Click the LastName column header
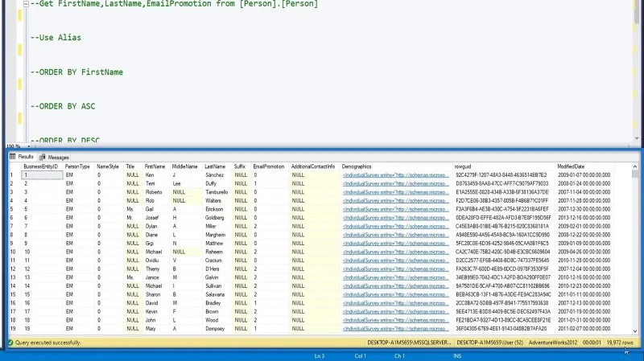The image size is (644, 361). click(x=215, y=166)
